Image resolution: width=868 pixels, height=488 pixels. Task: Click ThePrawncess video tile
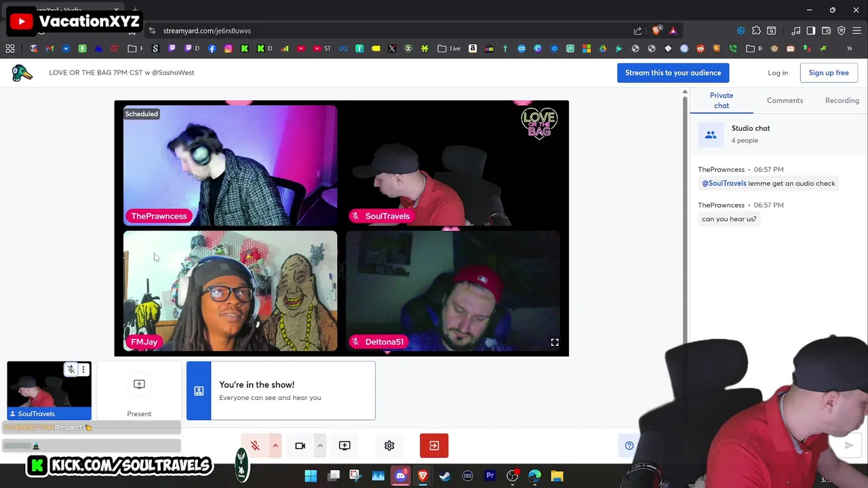(x=230, y=165)
